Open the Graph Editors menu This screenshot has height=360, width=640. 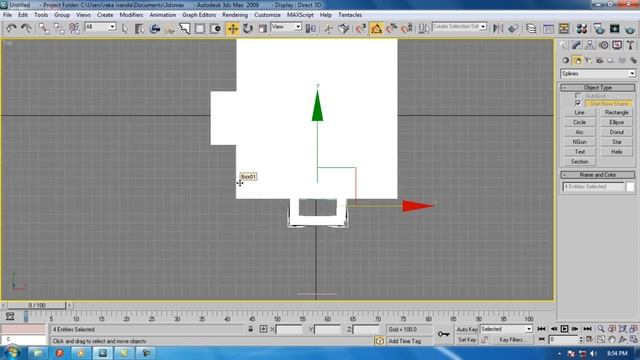pyautogui.click(x=199, y=15)
